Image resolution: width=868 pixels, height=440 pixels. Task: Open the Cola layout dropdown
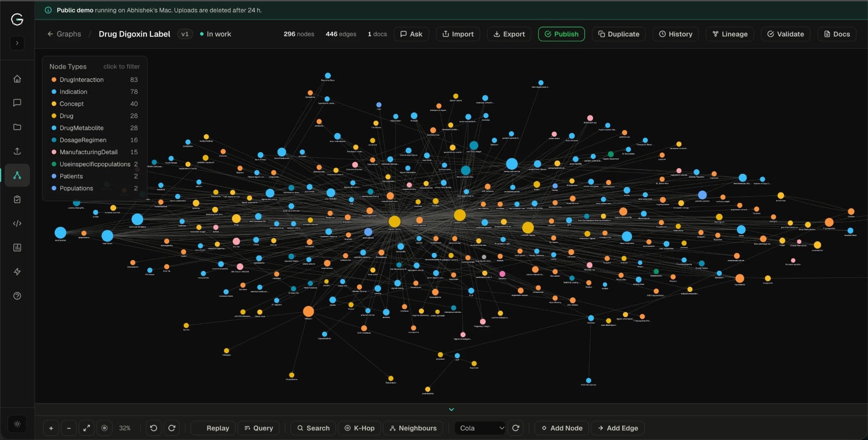(x=480, y=428)
